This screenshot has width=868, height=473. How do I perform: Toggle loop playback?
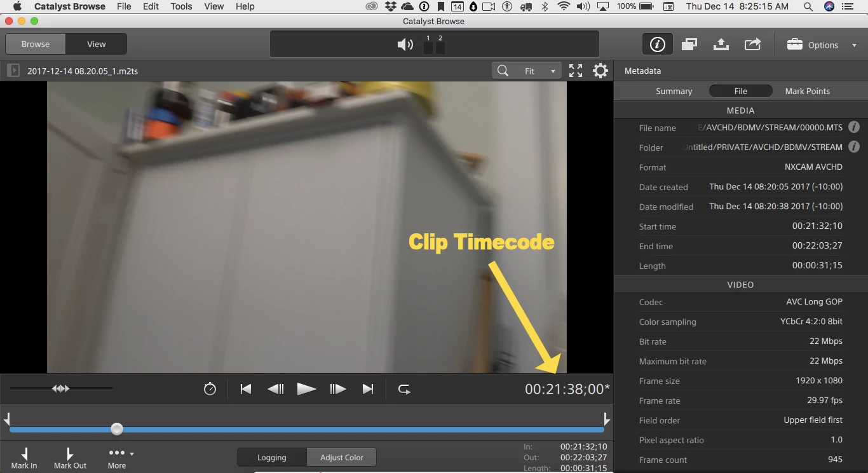(x=404, y=389)
